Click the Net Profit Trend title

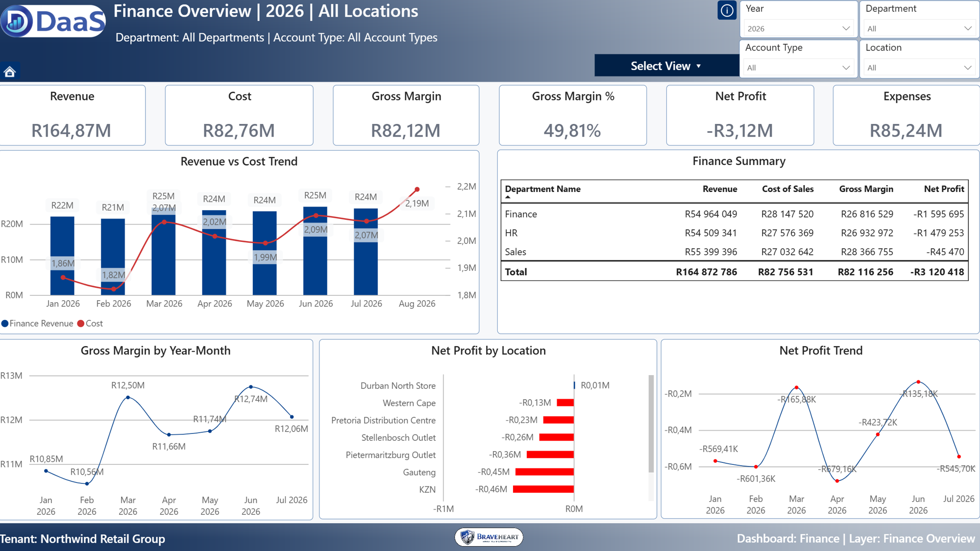(x=821, y=351)
